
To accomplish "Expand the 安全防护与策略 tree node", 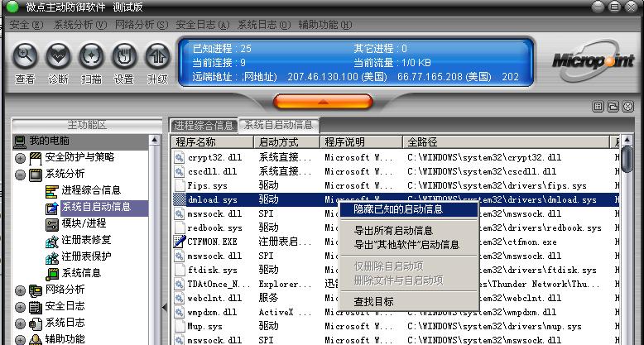I will pos(20,159).
